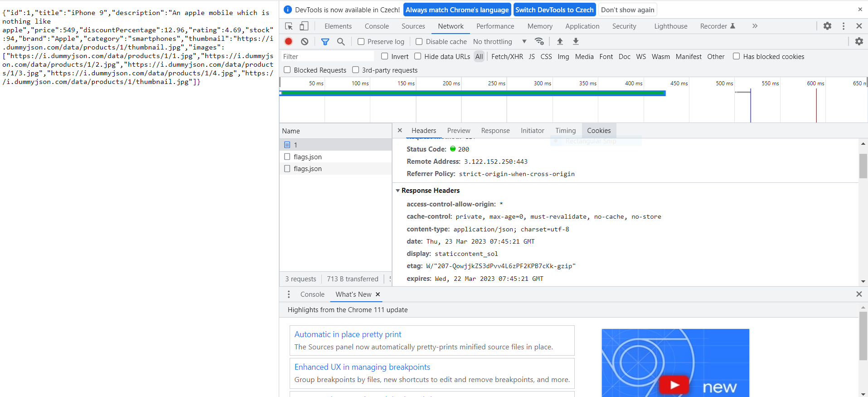The image size is (868, 397).
Task: Switch to the Elements tab
Action: (338, 26)
